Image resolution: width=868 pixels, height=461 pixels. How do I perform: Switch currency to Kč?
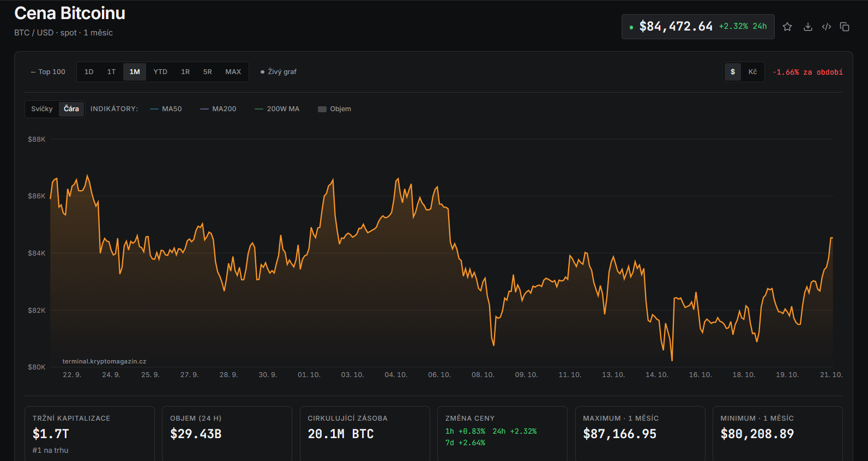click(752, 72)
